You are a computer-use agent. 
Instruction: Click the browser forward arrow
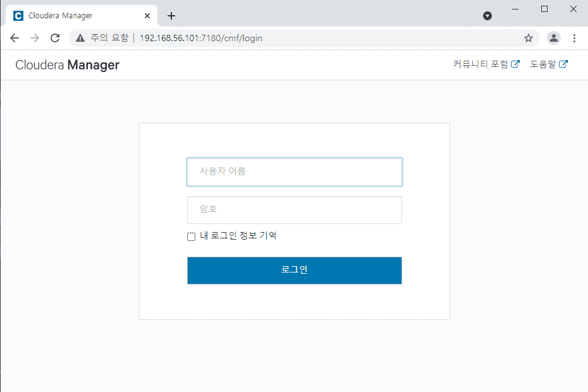tap(35, 38)
